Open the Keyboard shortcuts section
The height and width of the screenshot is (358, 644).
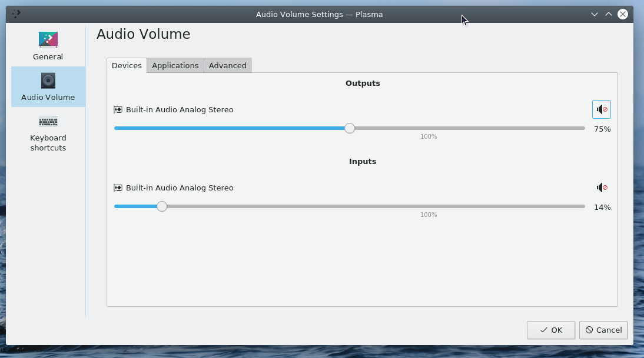click(x=48, y=132)
